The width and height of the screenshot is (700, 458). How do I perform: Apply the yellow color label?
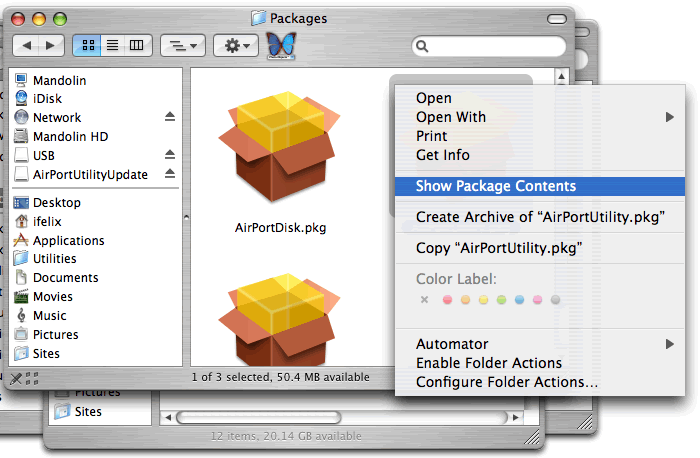pyautogui.click(x=483, y=300)
